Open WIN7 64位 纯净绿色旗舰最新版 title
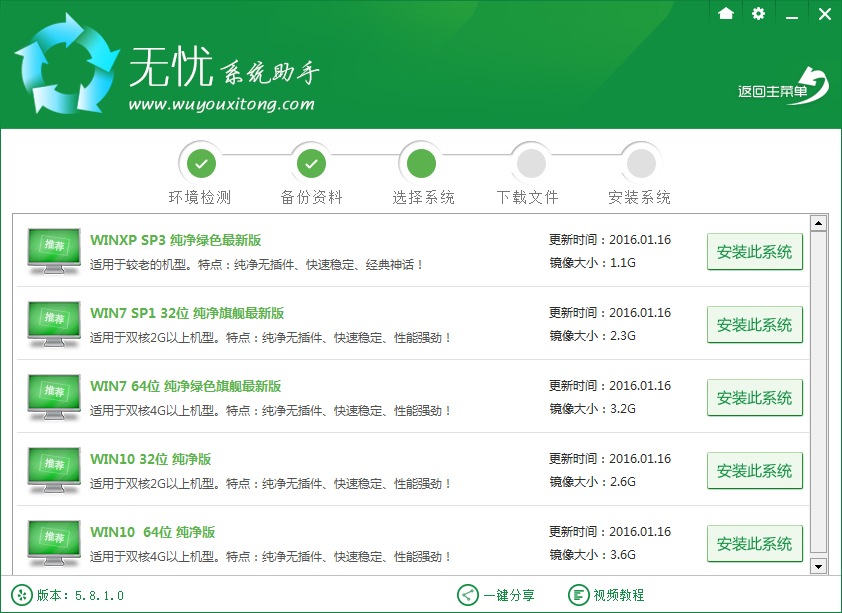The height and width of the screenshot is (613, 842). (x=186, y=386)
